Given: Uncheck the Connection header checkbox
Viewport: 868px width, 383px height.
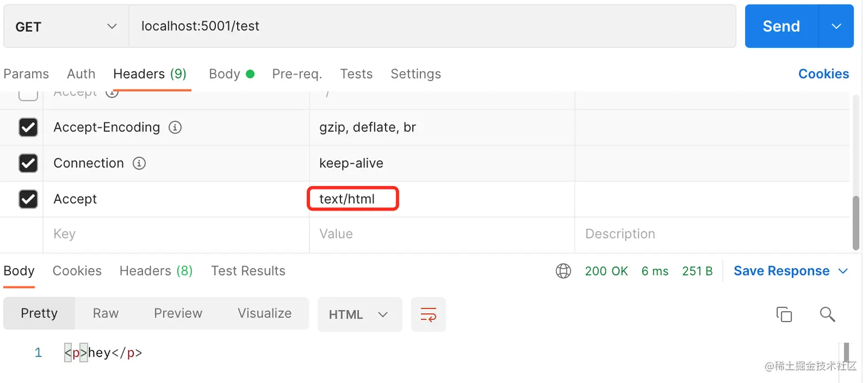Looking at the screenshot, I should tap(28, 163).
